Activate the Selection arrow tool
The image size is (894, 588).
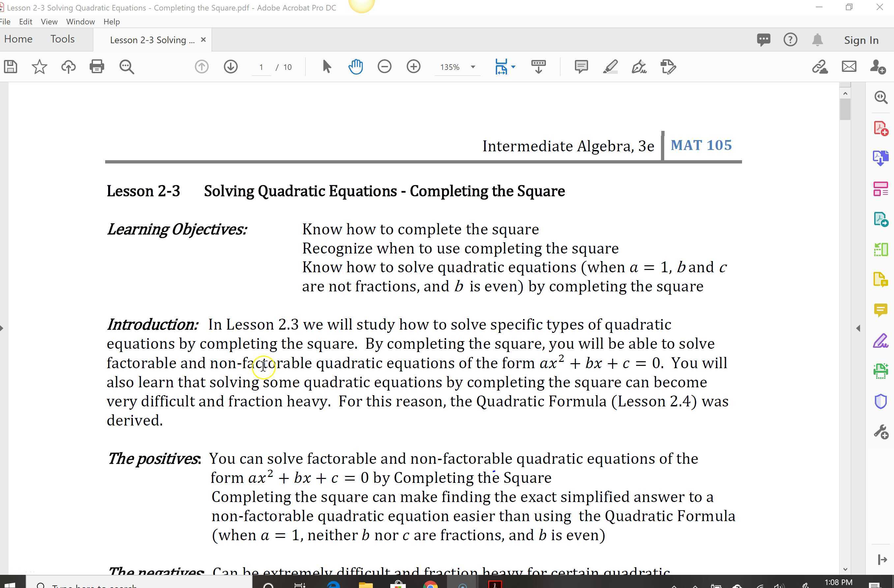tap(326, 67)
